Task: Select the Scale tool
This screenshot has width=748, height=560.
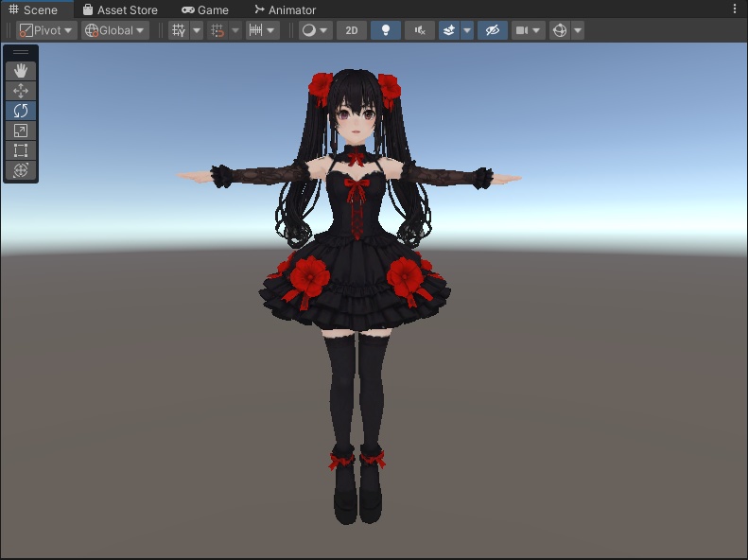Action: 21,131
